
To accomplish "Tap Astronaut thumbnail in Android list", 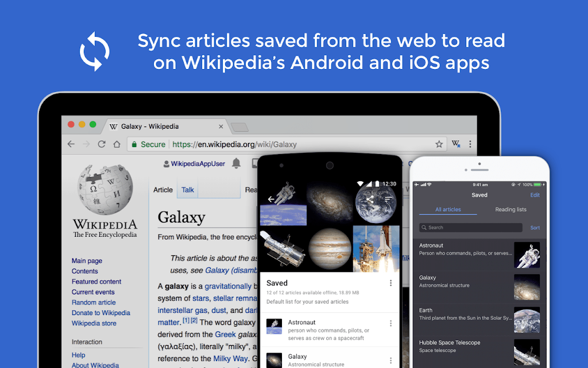I will pos(274,327).
